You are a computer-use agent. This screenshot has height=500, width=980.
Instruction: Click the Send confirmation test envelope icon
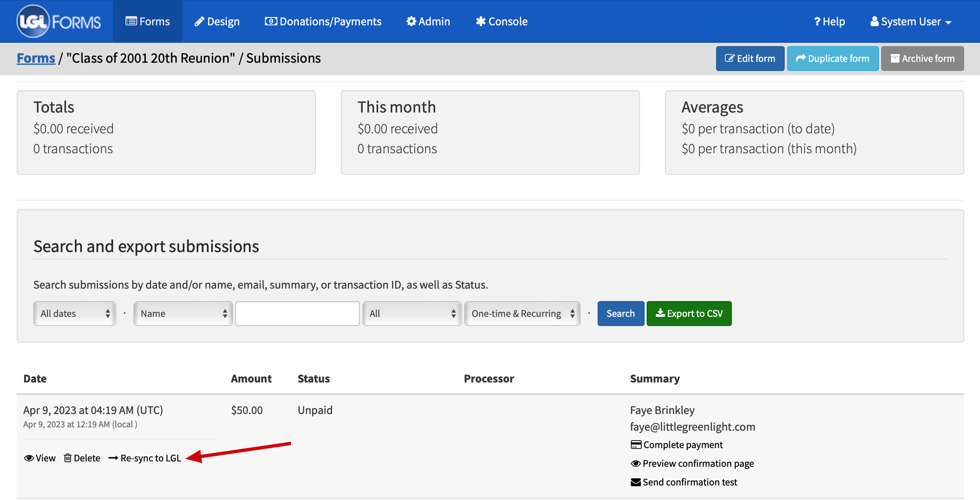[635, 482]
